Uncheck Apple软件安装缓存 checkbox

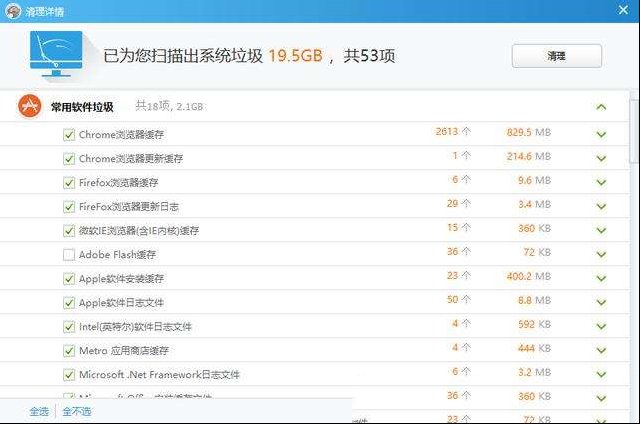point(69,279)
